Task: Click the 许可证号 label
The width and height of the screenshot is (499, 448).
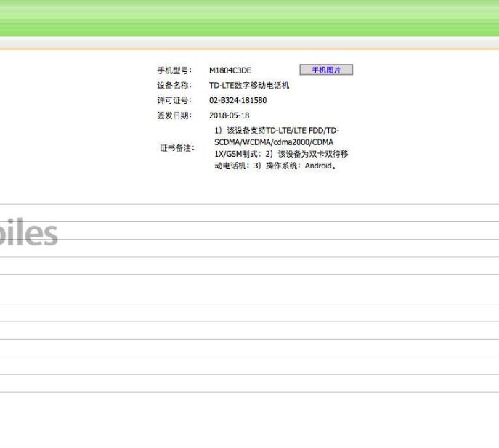Action: click(174, 100)
